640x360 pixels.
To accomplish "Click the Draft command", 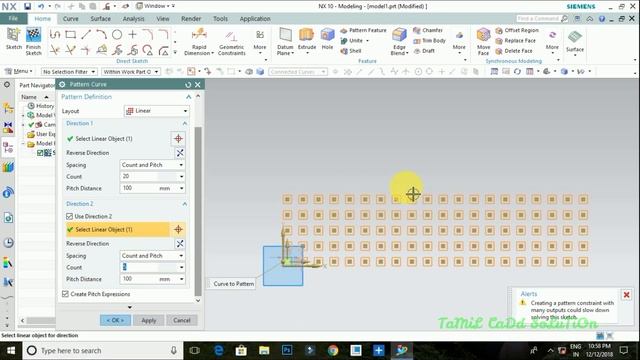I will click(424, 51).
